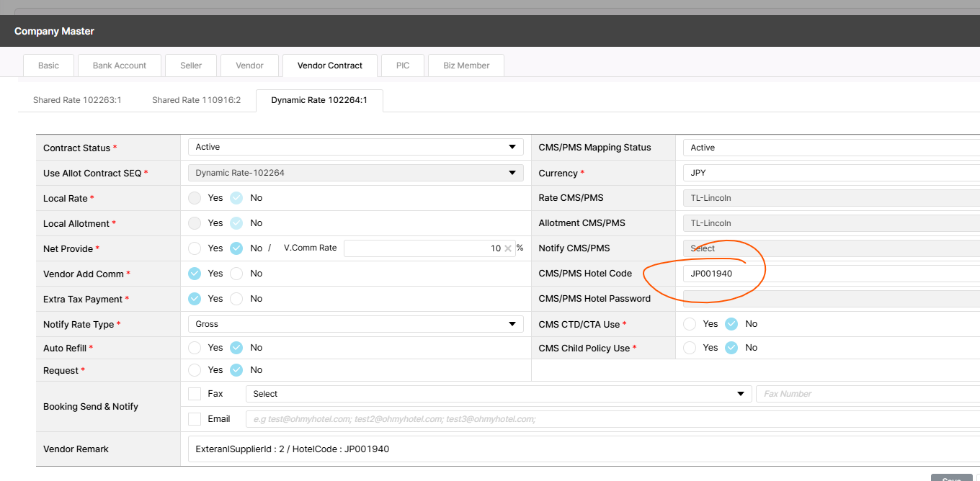Set Extra Tax Payment to No
This screenshot has height=481, width=980.
coord(236,299)
